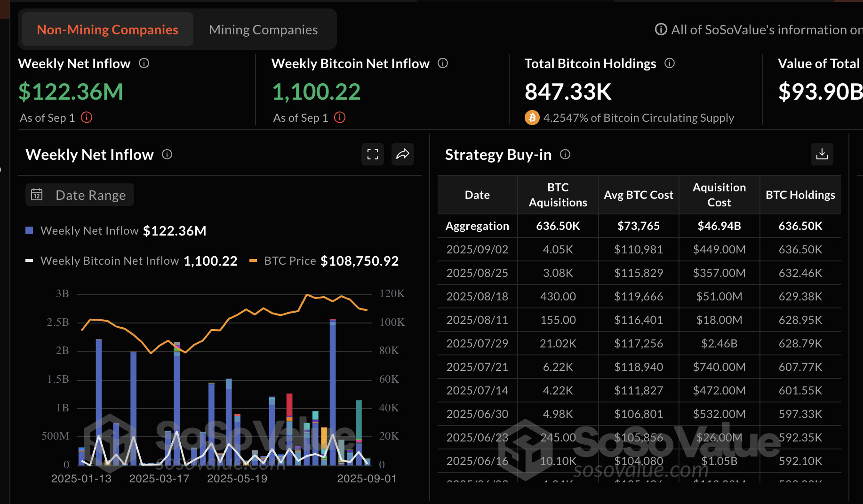Image resolution: width=863 pixels, height=504 pixels.
Task: Click info icon next to Total Bitcoin Holdings
Action: point(670,63)
